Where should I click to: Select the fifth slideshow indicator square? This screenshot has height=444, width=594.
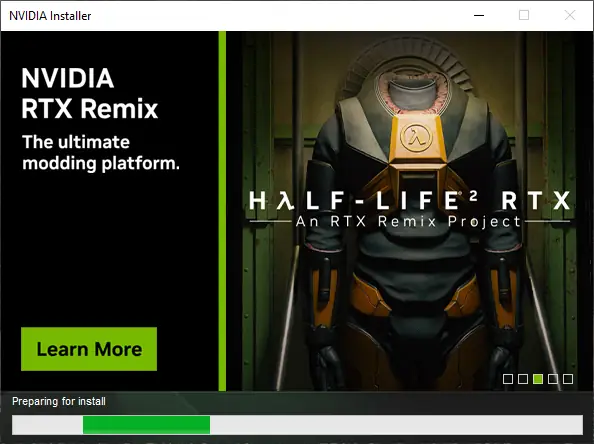tap(568, 379)
